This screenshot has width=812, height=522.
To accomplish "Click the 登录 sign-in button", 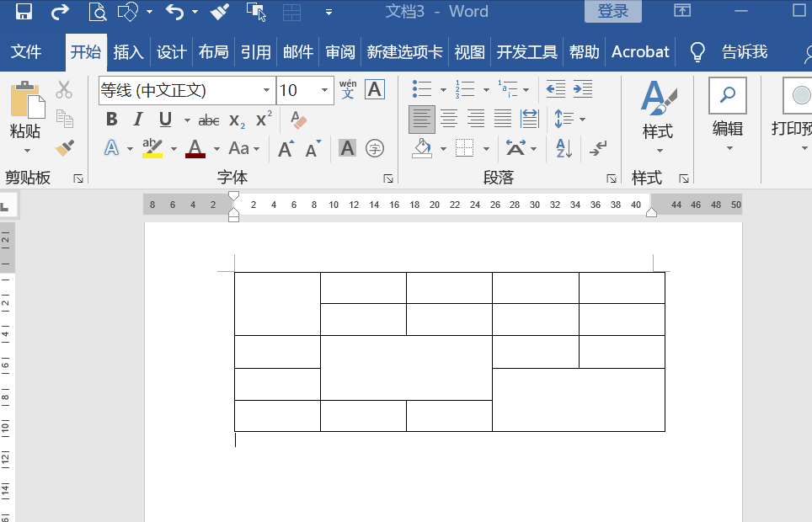I will (x=613, y=11).
